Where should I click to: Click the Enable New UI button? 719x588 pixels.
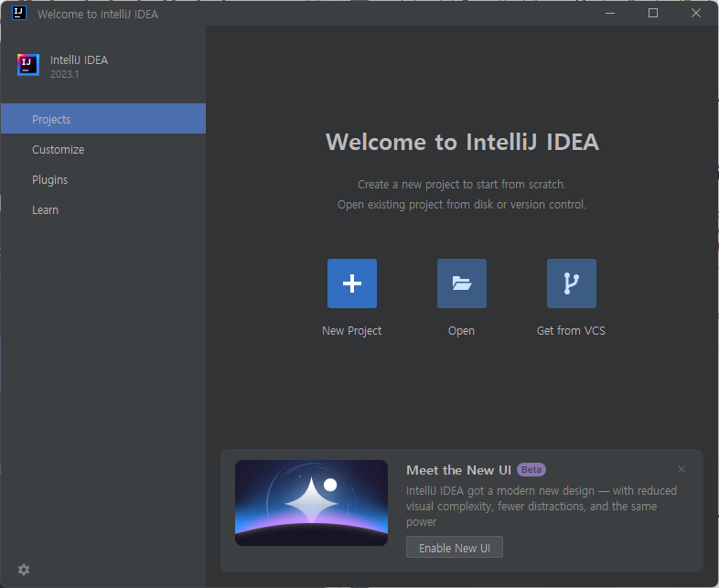click(455, 547)
